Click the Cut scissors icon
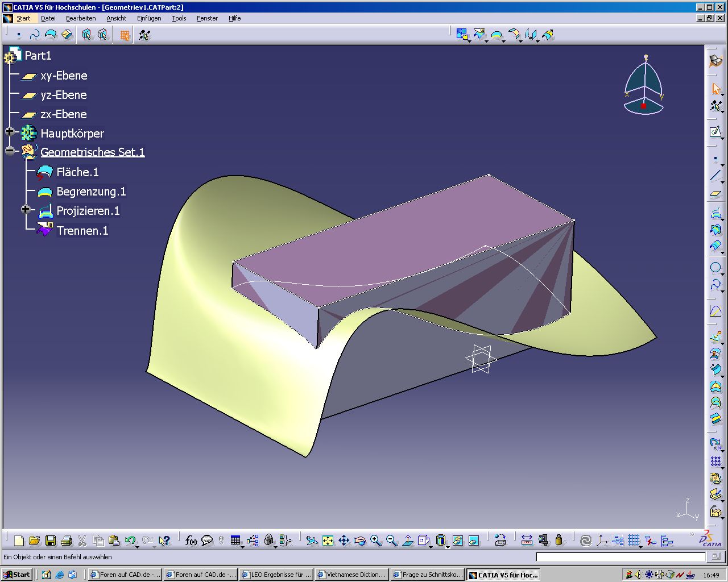728x582 pixels. [x=82, y=540]
